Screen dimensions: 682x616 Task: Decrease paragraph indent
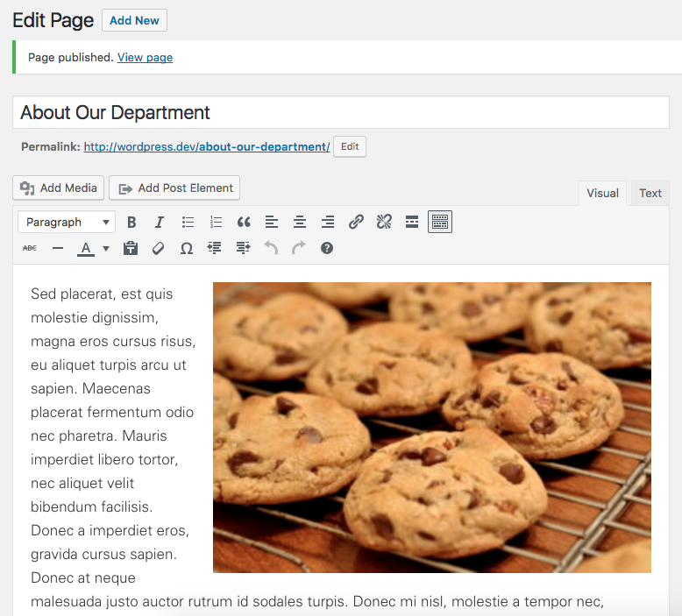[x=215, y=248]
